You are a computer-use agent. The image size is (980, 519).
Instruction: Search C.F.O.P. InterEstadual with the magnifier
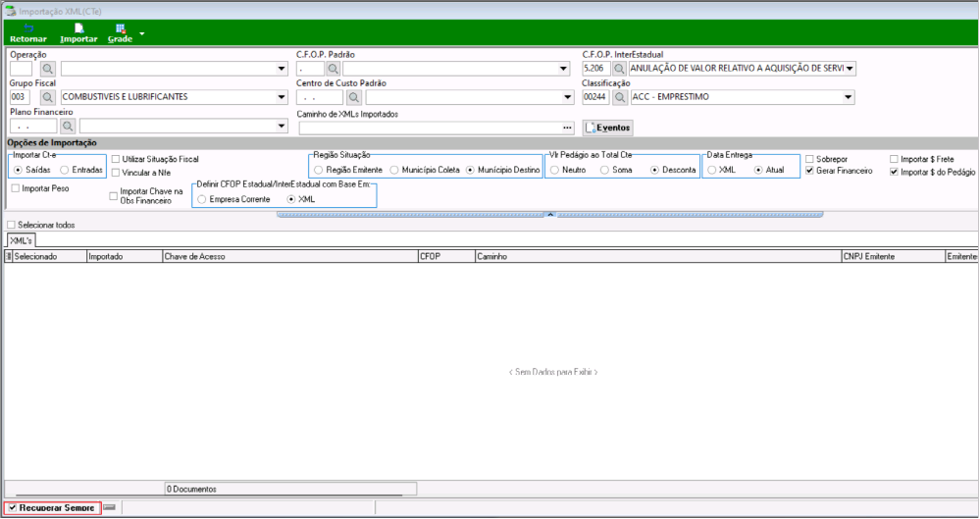[x=619, y=69]
